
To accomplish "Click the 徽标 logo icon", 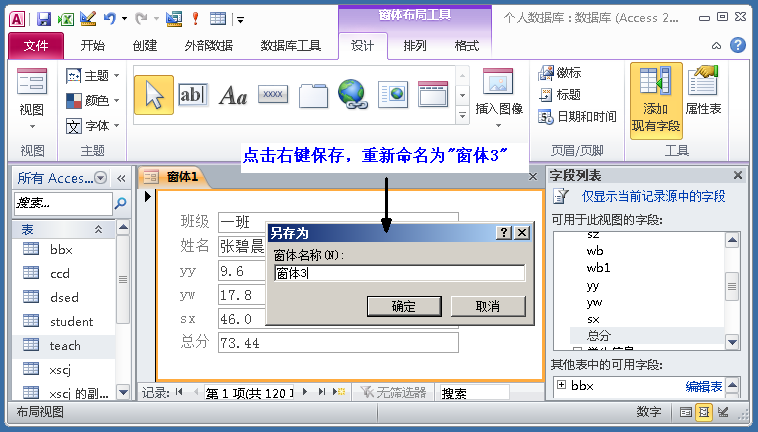I will tap(560, 72).
